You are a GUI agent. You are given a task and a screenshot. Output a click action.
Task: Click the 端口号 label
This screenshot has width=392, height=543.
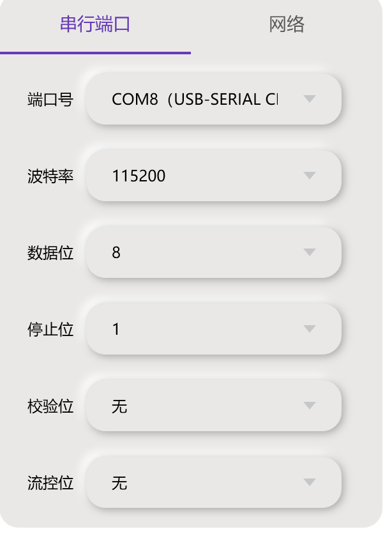pyautogui.click(x=48, y=98)
